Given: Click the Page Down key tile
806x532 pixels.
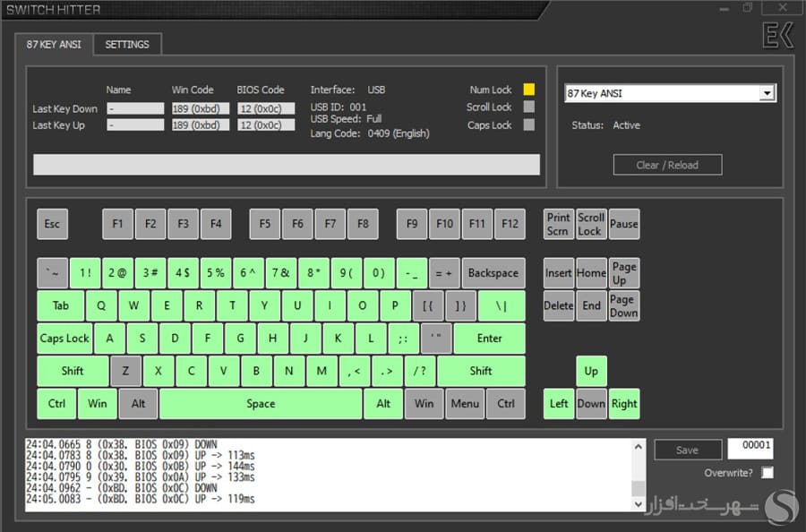Looking at the screenshot, I should (x=623, y=306).
